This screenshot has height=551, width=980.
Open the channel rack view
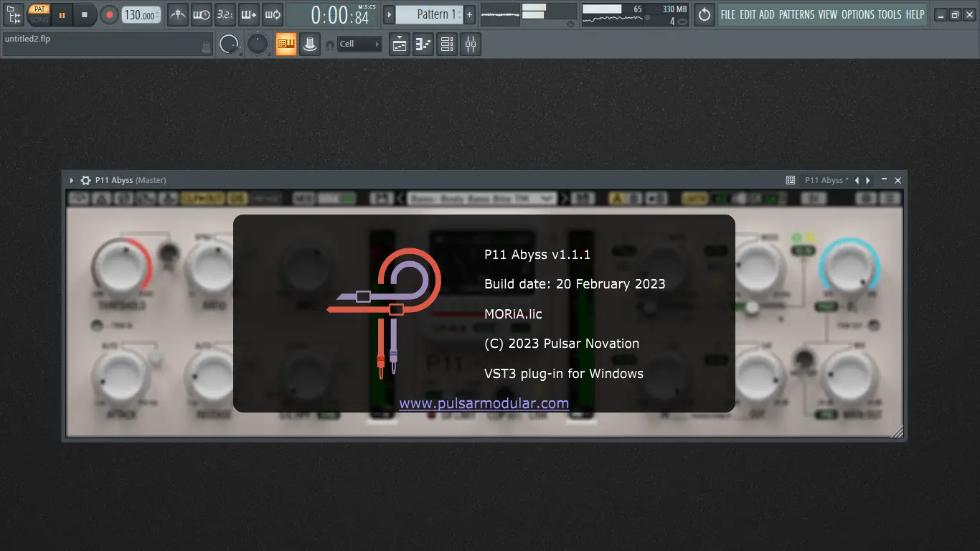point(447,44)
